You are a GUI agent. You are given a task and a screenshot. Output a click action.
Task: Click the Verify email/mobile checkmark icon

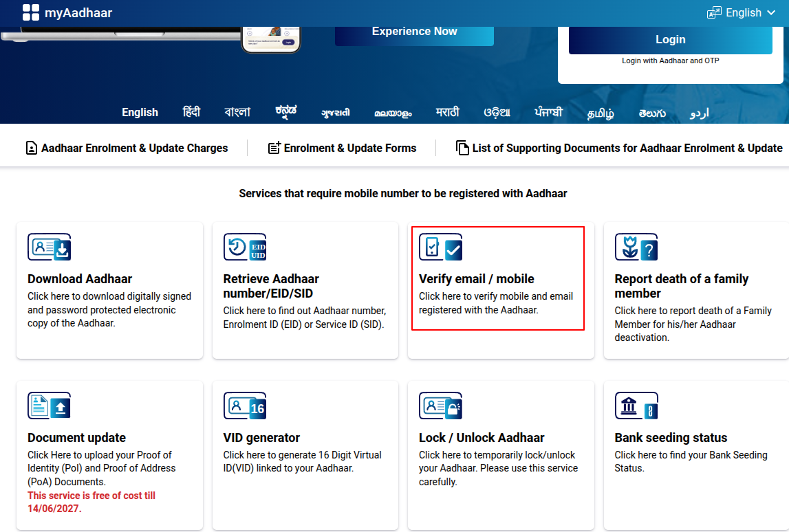(x=441, y=247)
